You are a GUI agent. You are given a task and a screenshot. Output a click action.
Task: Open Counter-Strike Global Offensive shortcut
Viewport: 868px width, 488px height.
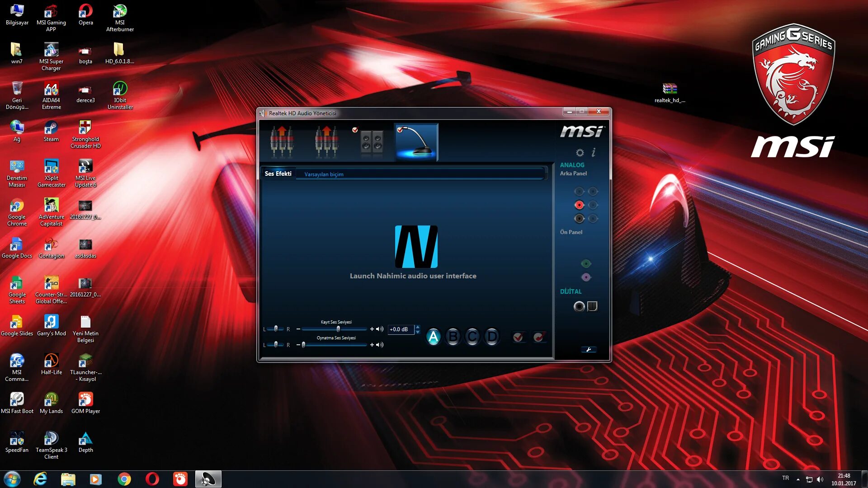click(51, 290)
